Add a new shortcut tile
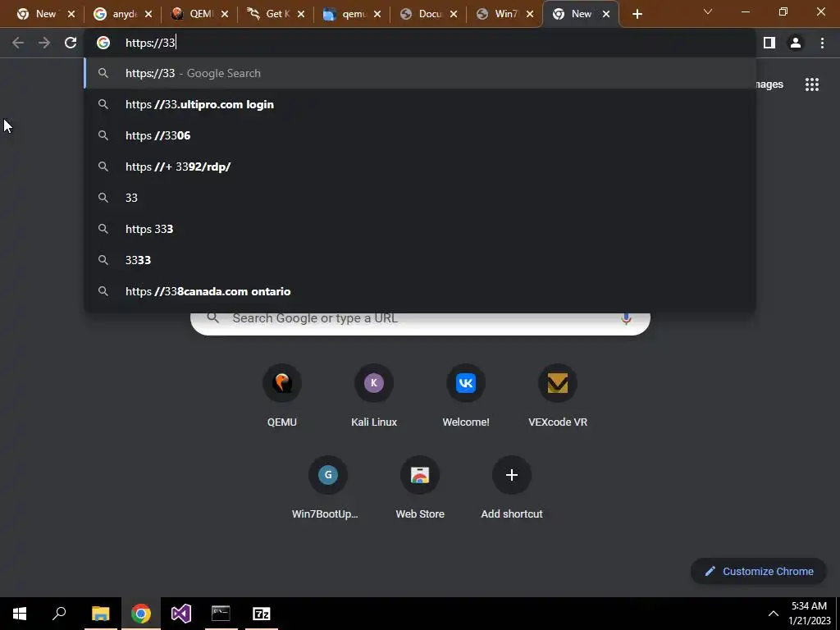840x630 pixels. tap(512, 488)
